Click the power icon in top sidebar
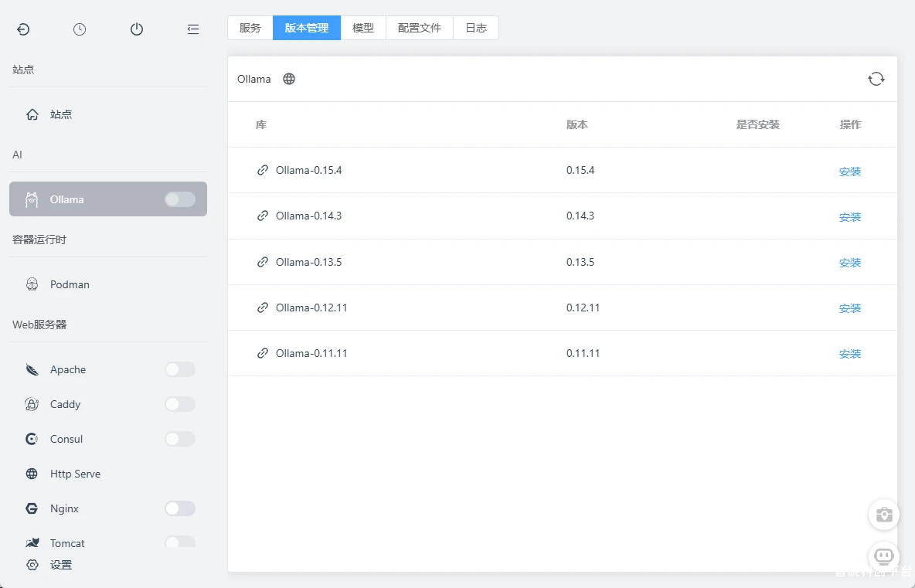This screenshot has height=588, width=915. tap(137, 29)
